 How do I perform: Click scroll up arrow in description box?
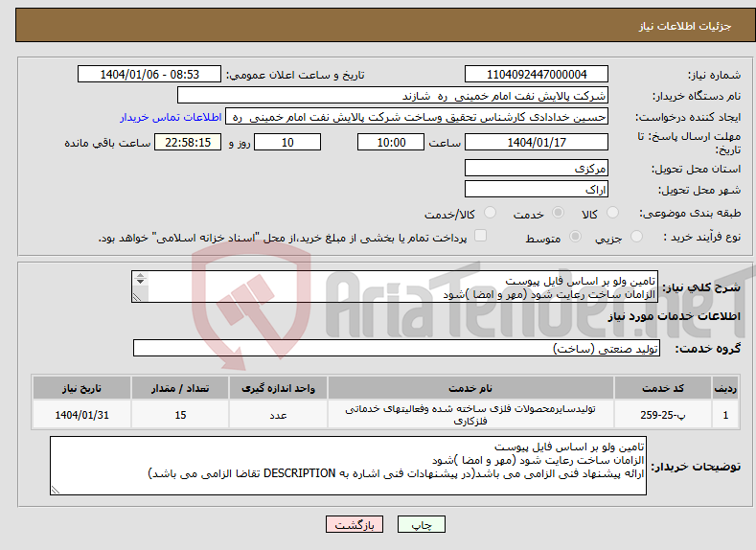140,275
